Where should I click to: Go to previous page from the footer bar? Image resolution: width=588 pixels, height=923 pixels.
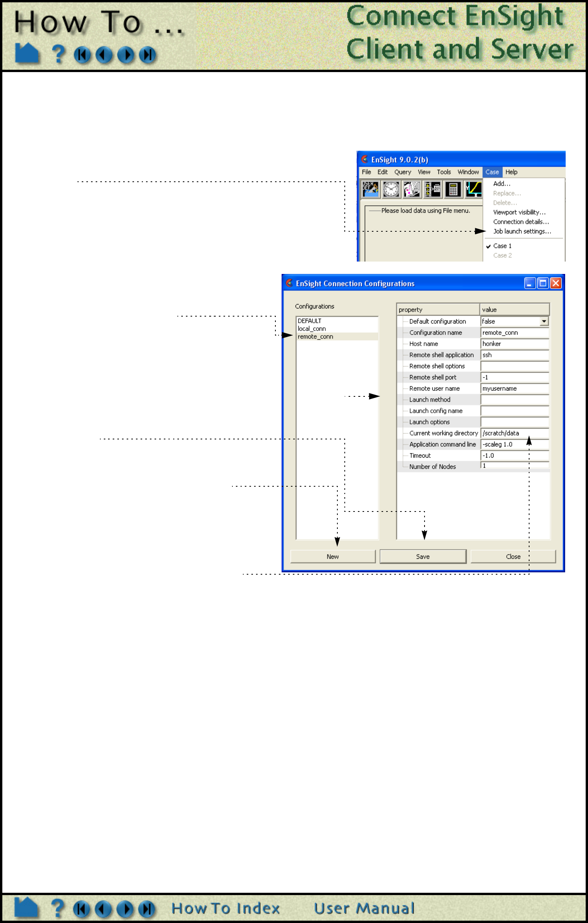click(103, 909)
